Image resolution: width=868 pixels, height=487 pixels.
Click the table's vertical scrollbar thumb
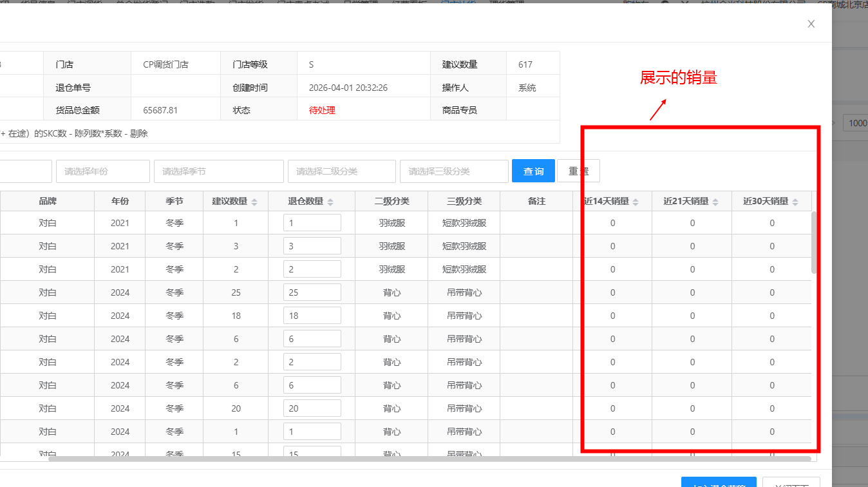(815, 242)
